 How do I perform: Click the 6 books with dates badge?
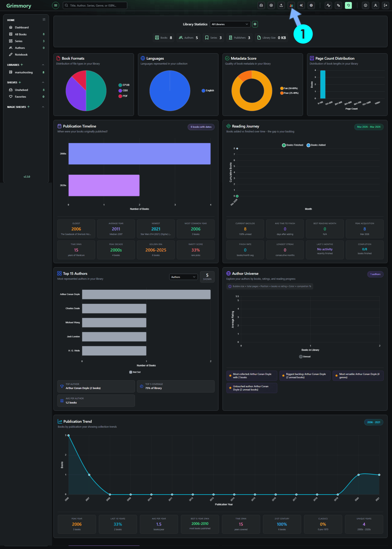(x=201, y=127)
